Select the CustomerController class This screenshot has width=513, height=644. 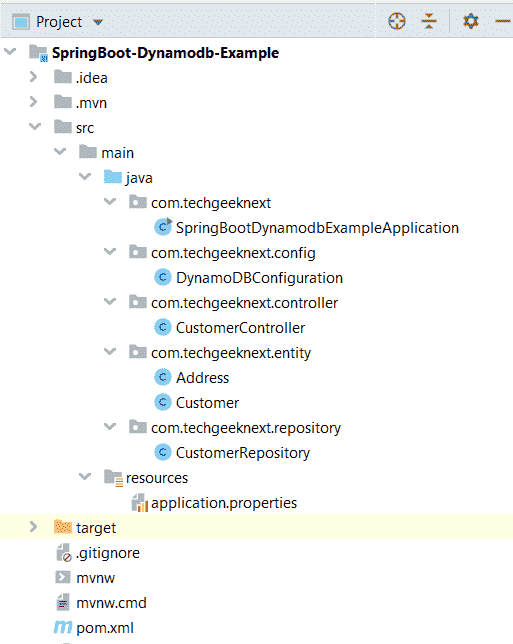pyautogui.click(x=240, y=328)
